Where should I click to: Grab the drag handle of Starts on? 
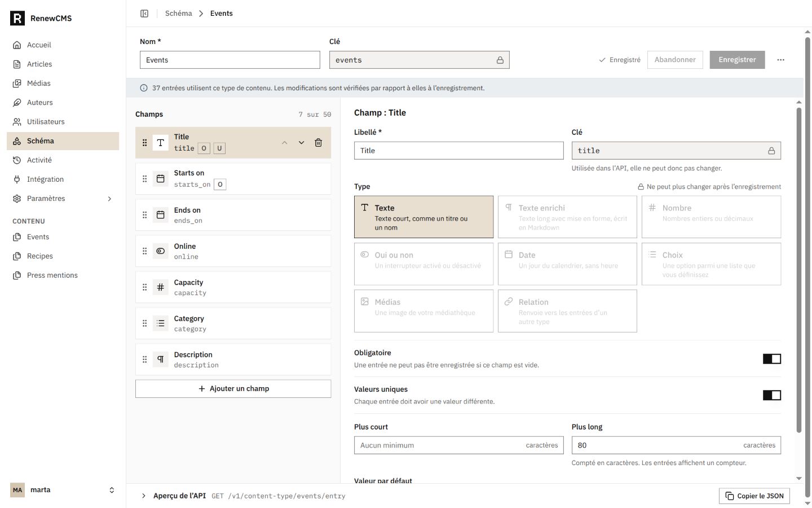point(144,179)
